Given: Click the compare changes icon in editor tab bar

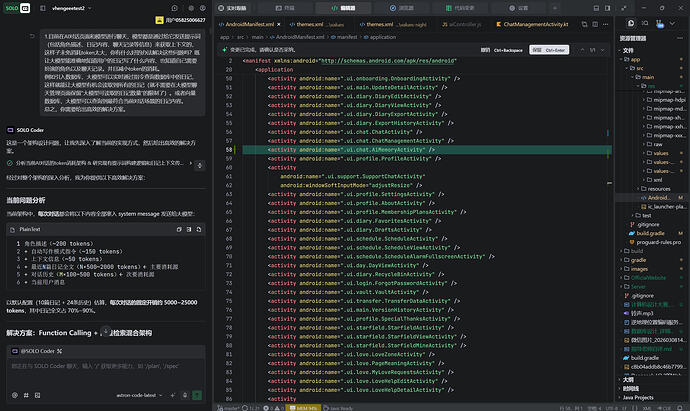Looking at the screenshot, I should 584,24.
